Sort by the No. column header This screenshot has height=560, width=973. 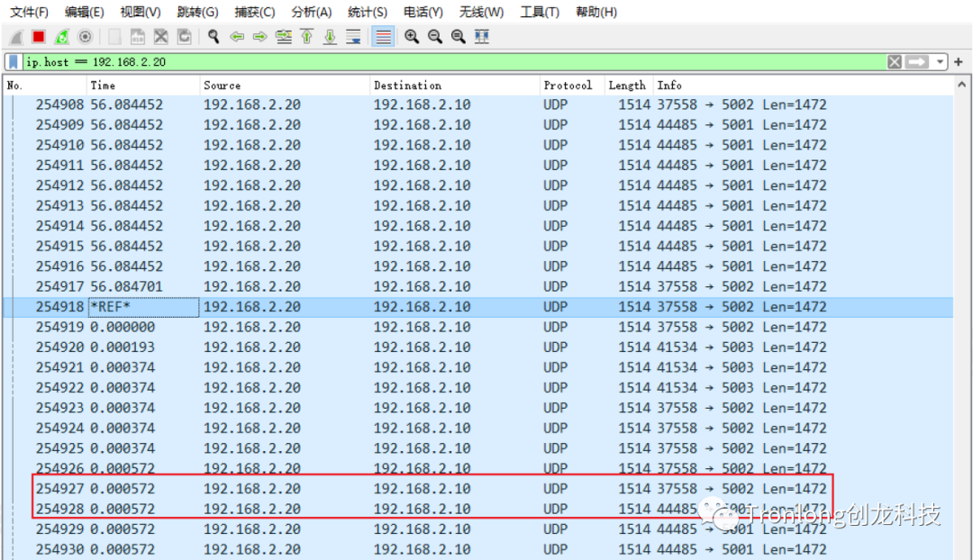tap(45, 86)
